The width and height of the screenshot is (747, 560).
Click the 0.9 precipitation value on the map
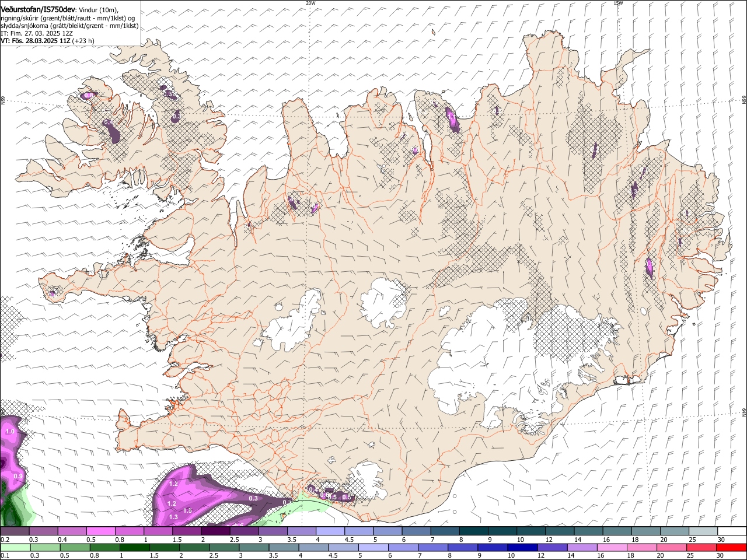click(18, 477)
